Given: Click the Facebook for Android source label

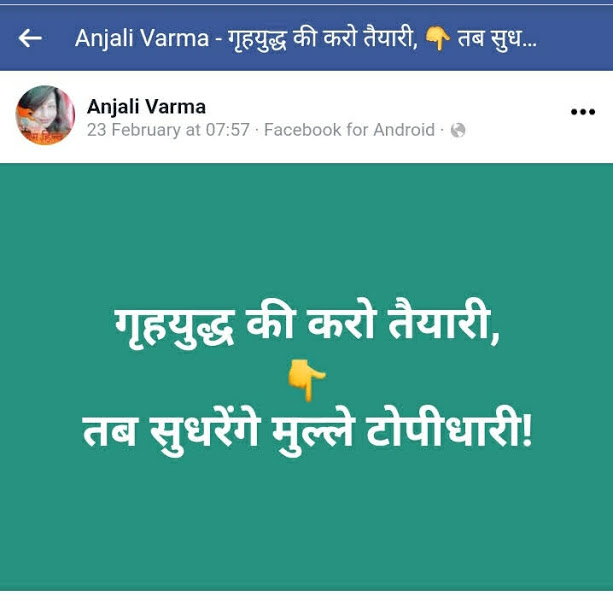Looking at the screenshot, I should point(349,130).
